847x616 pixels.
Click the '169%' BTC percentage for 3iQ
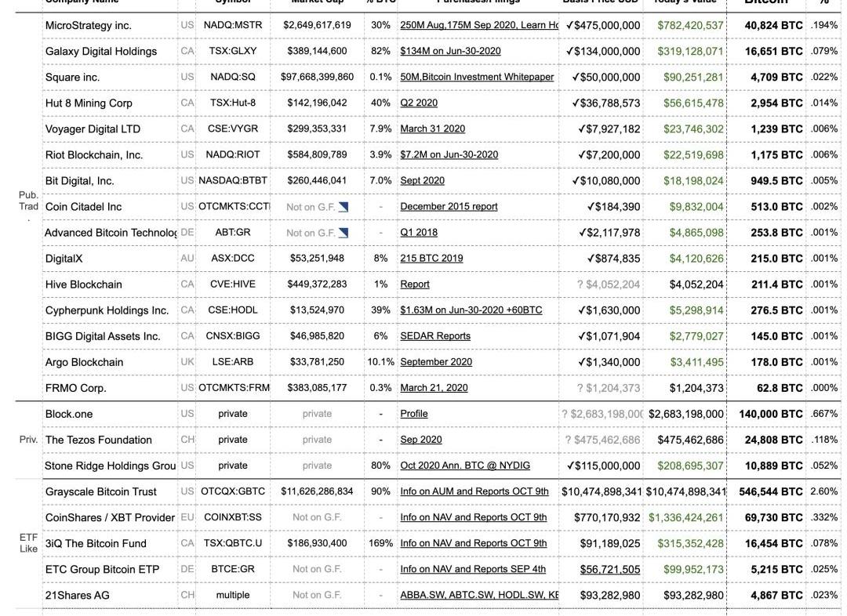tap(381, 544)
